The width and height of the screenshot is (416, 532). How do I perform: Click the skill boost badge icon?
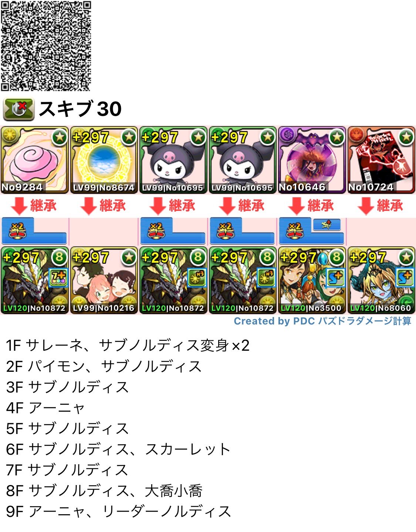[18, 110]
